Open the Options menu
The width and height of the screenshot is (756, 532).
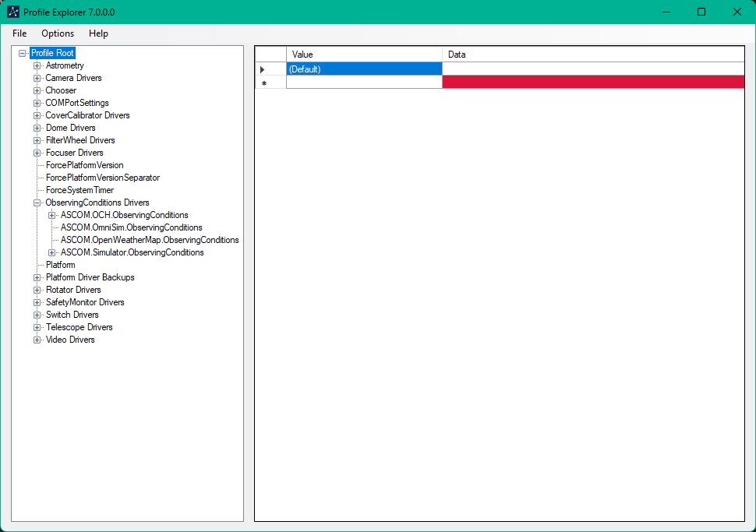tap(58, 33)
